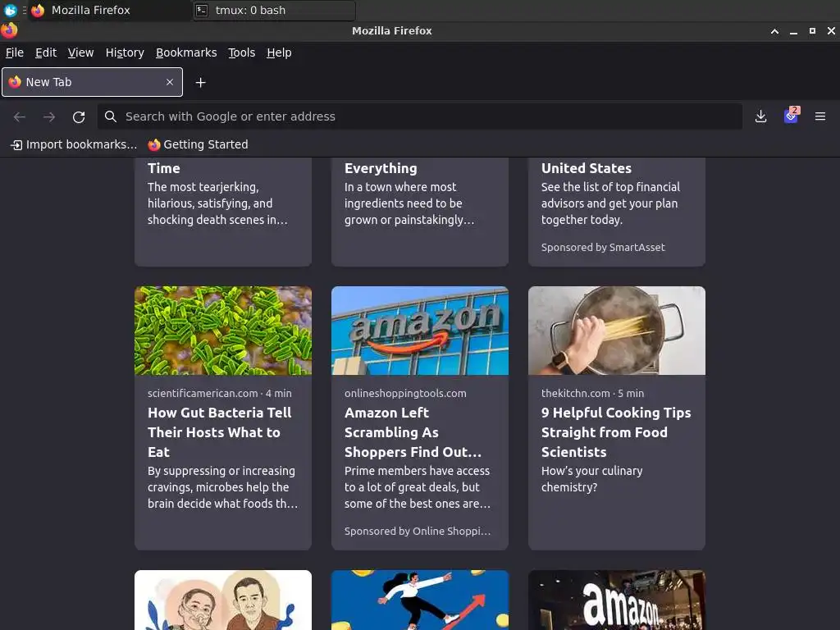Open the Help menu
Viewport: 840px width, 630px height.
(279, 52)
